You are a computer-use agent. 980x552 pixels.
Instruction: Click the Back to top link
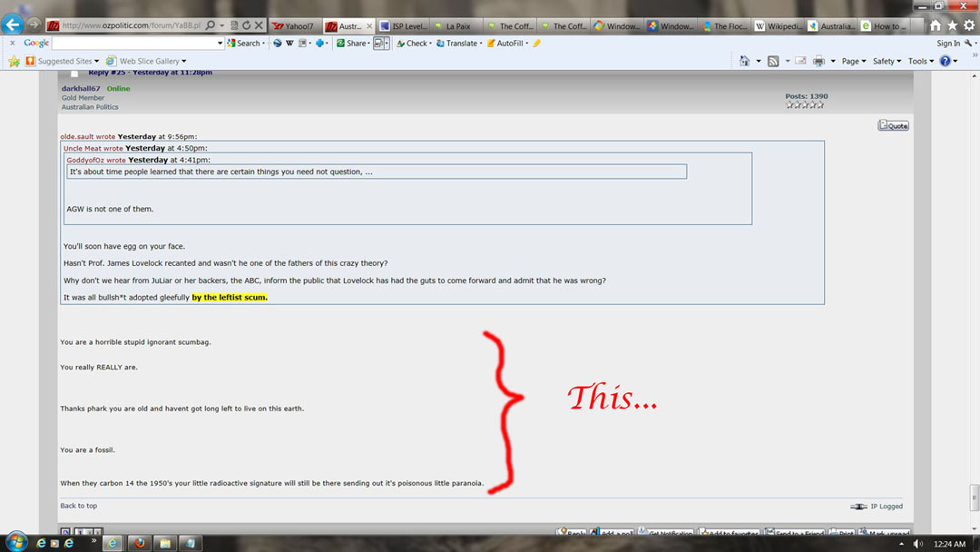tap(79, 506)
